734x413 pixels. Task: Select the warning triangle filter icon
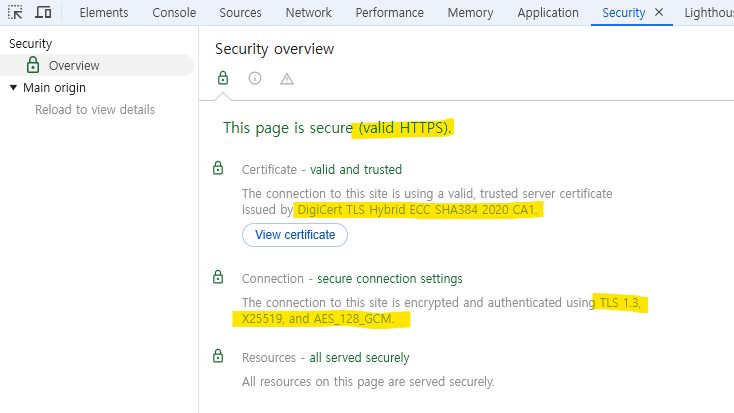[287, 78]
